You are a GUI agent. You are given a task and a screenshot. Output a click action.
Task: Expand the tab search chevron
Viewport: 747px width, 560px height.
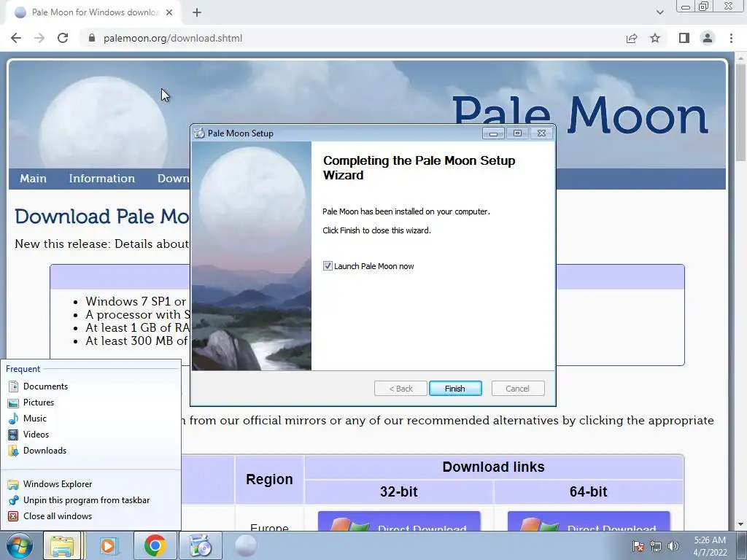[x=659, y=12]
